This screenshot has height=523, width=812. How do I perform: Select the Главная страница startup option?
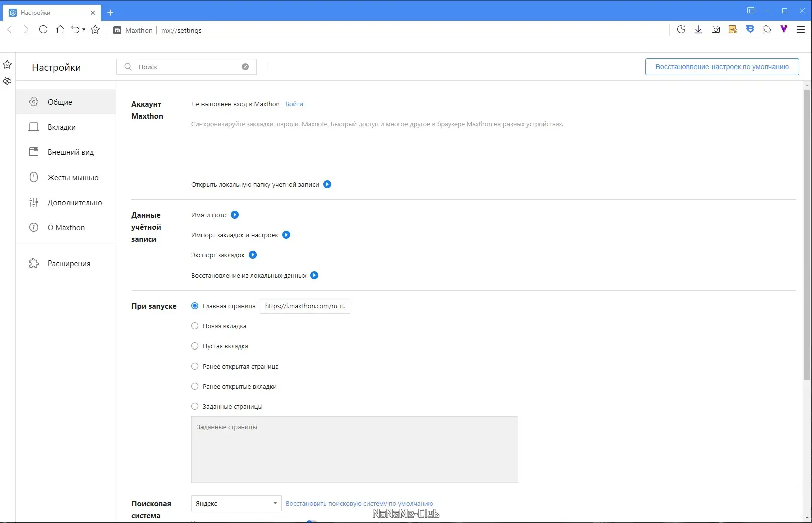click(x=195, y=306)
